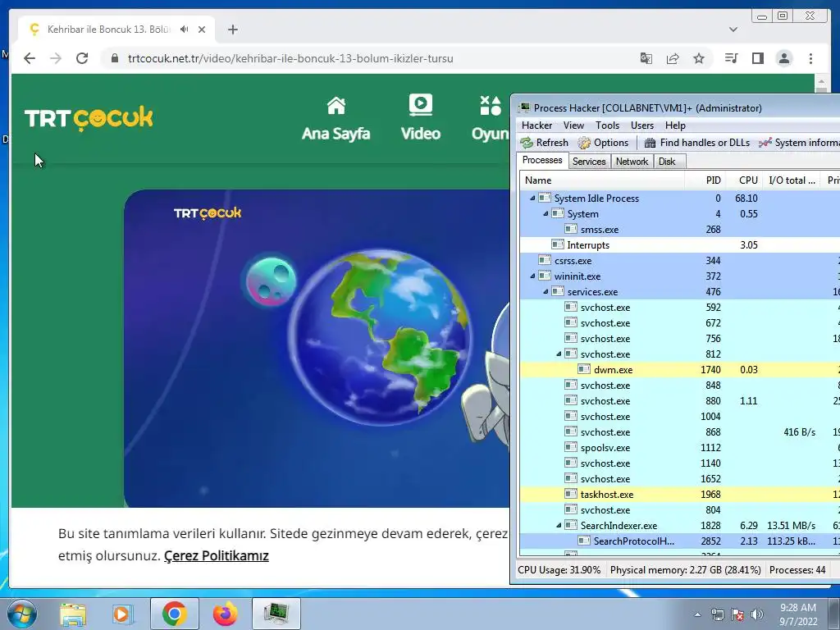
Task: Open the Çerez Politikamız link
Action: click(217, 556)
